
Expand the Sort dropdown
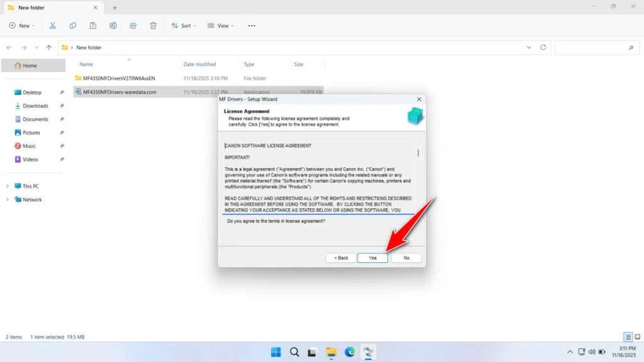[184, 26]
